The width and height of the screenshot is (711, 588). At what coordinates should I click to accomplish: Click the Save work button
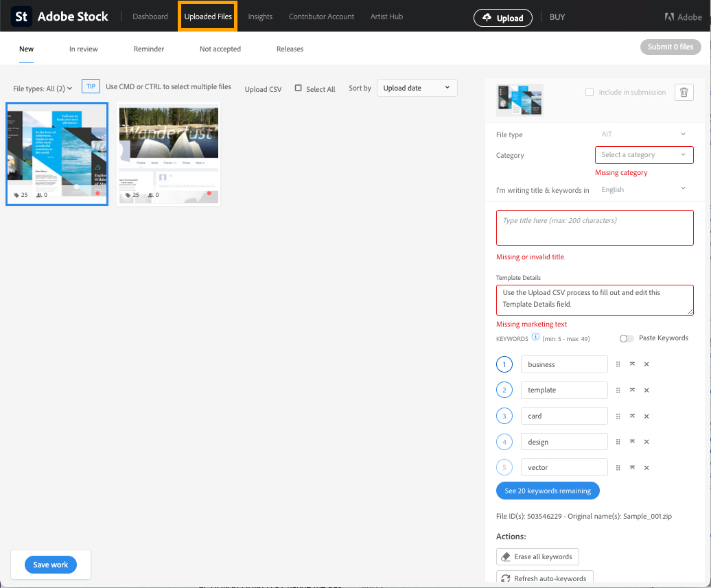[x=51, y=565]
